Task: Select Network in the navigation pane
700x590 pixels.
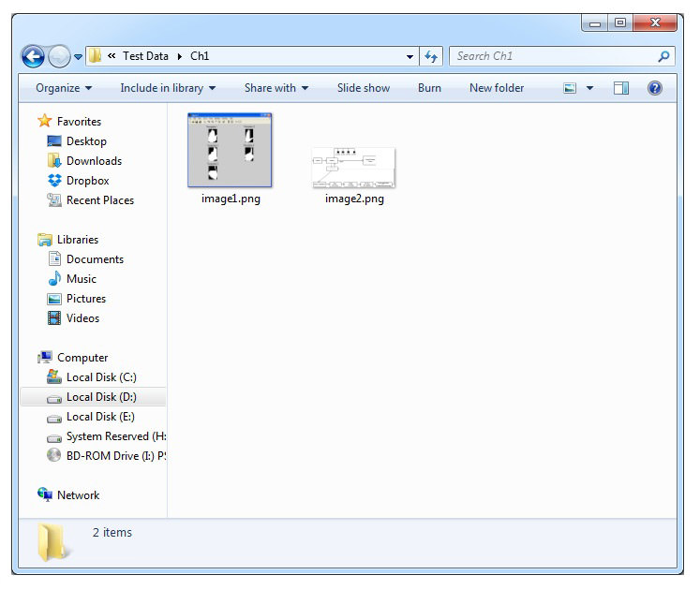Action: [x=78, y=495]
